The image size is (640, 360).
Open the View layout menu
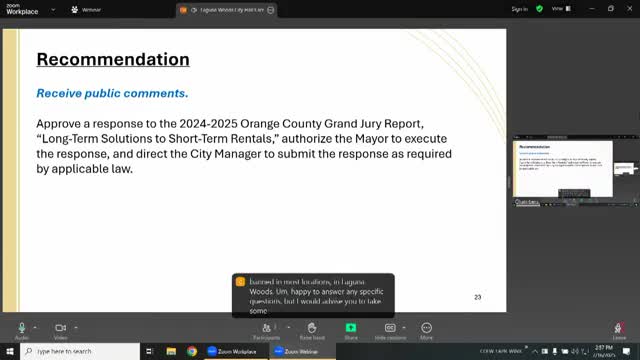(561, 9)
